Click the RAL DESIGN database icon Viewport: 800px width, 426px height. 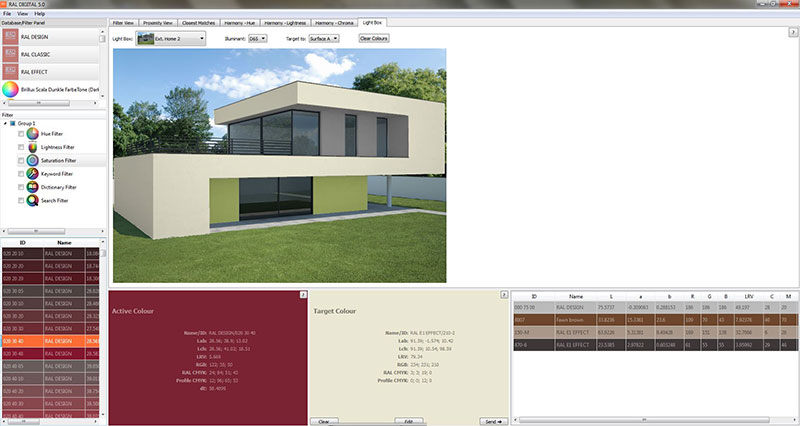click(10, 37)
